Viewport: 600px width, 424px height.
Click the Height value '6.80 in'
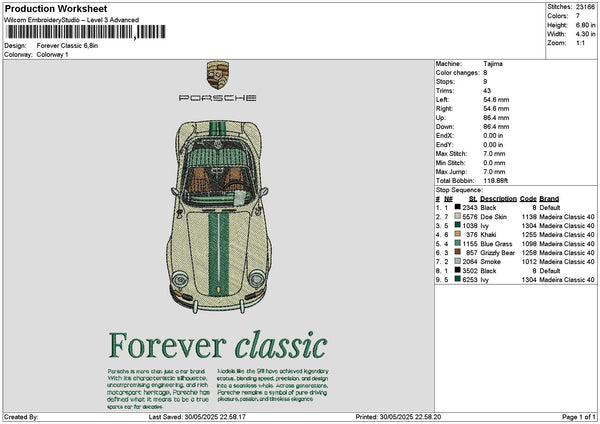pos(585,25)
